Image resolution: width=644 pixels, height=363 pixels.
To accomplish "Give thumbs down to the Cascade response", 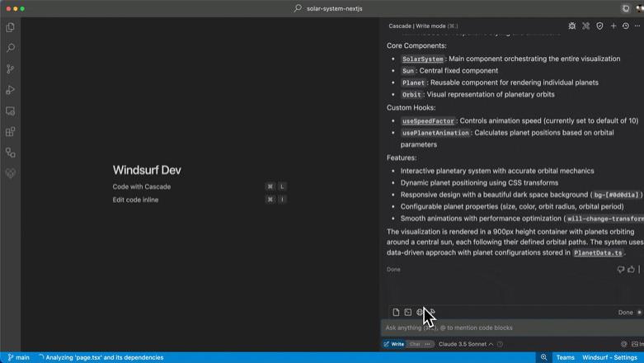I will 621,270.
